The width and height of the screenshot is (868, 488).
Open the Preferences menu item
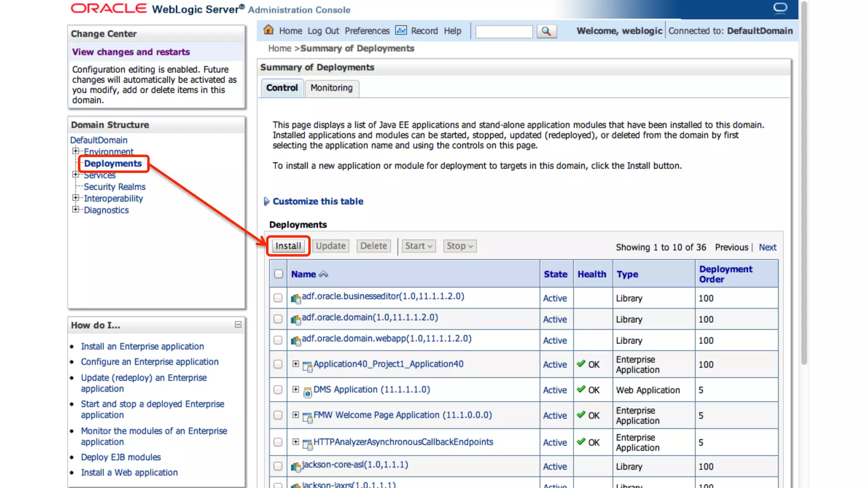367,31
